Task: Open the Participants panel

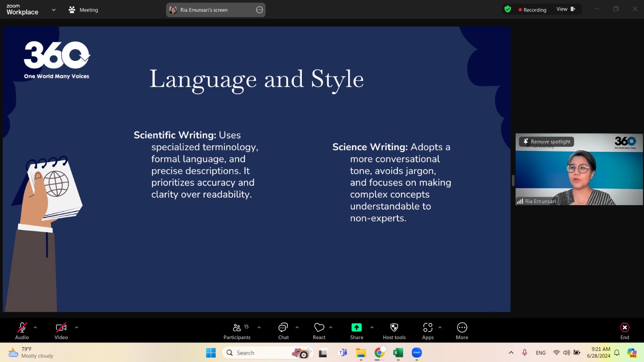Action: [x=237, y=331]
